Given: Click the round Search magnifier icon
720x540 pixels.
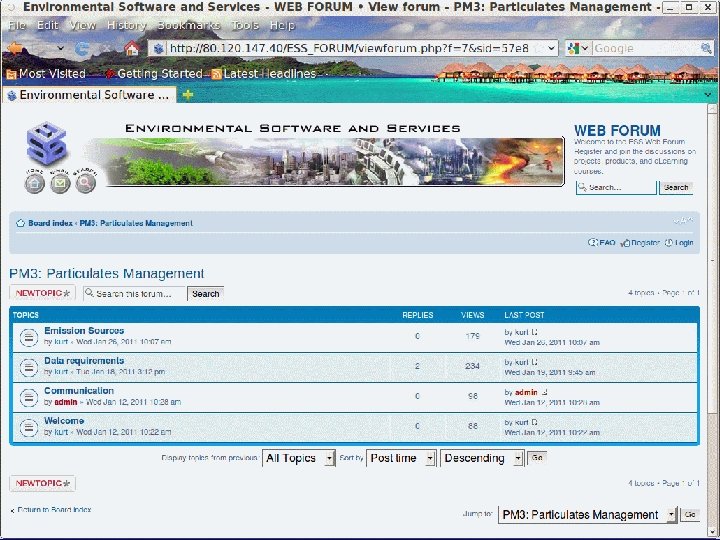Looking at the screenshot, I should [x=85, y=183].
